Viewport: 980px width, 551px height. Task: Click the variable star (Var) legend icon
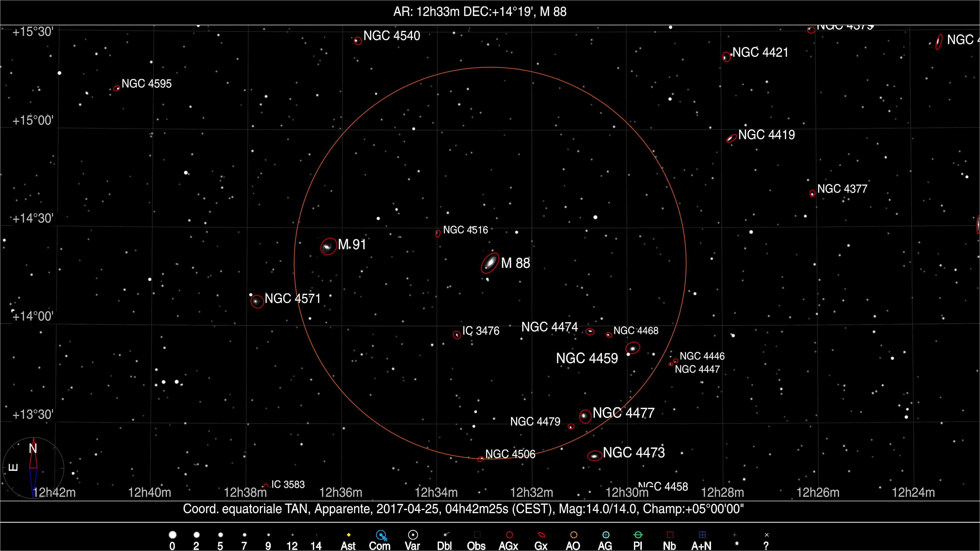tap(413, 535)
